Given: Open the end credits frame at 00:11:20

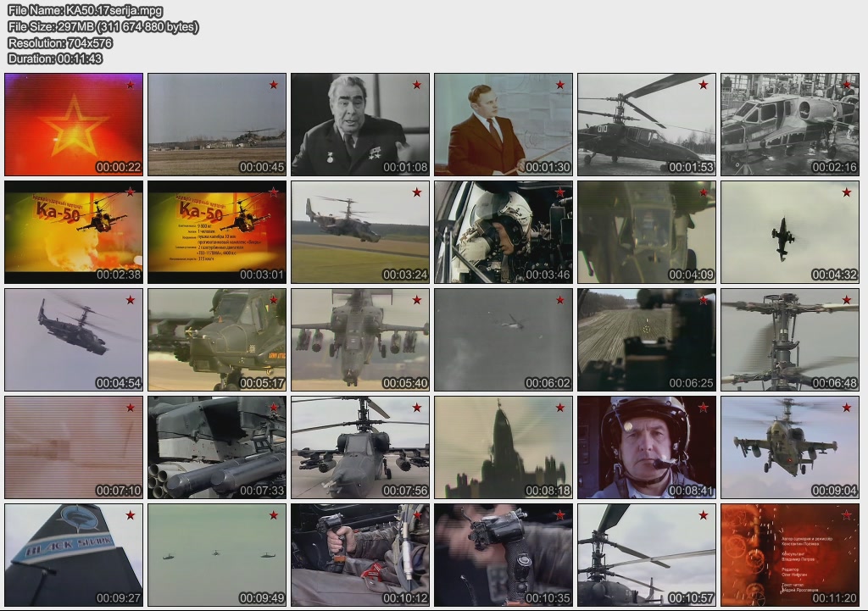Looking at the screenshot, I should [790, 554].
